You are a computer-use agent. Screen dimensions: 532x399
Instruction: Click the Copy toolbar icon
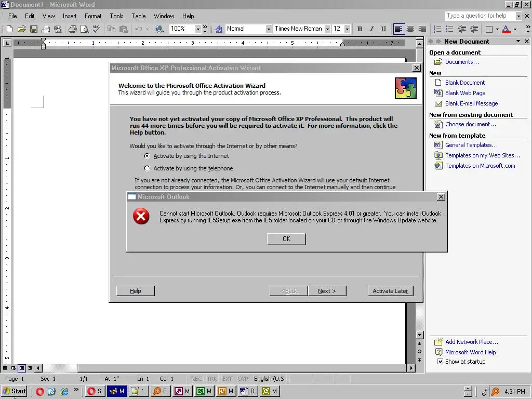click(111, 29)
